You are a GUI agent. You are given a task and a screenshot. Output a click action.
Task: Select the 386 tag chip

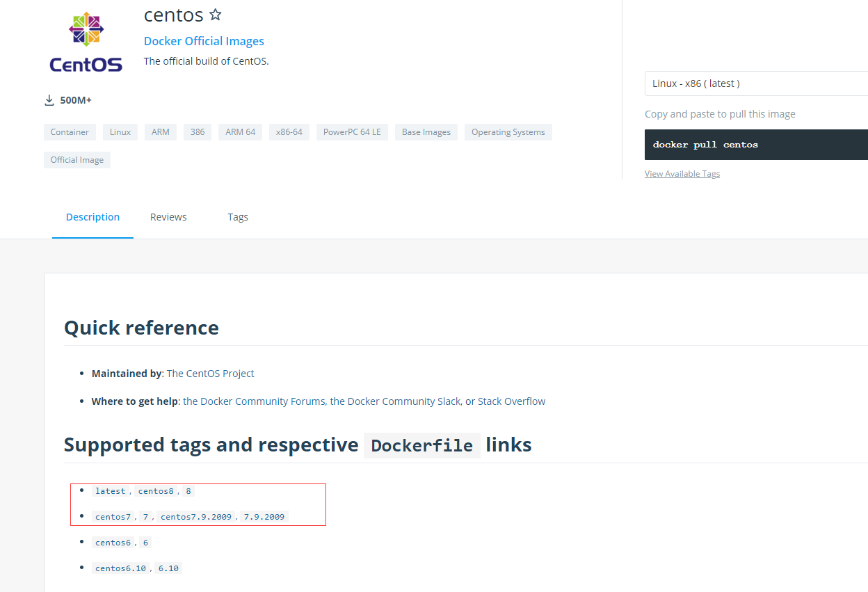tap(198, 132)
